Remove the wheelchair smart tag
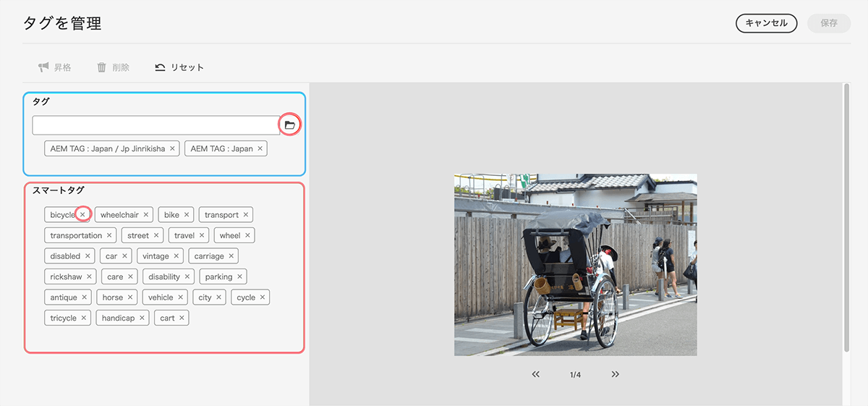 click(146, 215)
